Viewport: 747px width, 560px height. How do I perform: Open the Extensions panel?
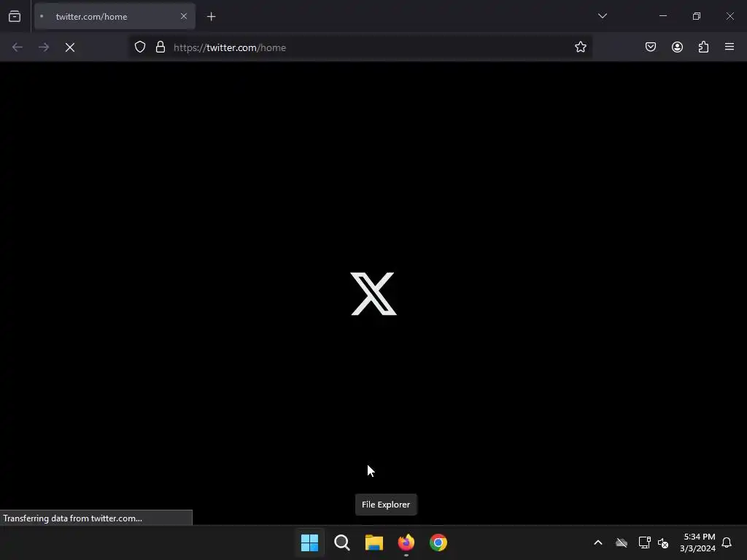703,47
